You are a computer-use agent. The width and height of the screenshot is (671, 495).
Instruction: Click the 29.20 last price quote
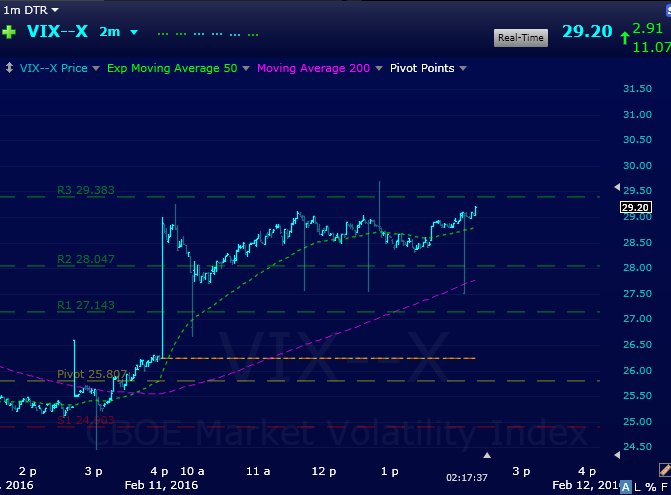point(587,31)
